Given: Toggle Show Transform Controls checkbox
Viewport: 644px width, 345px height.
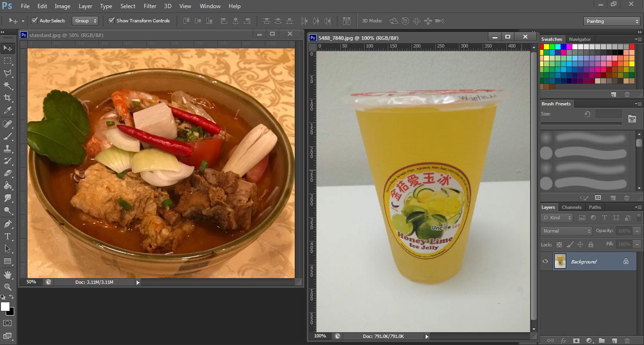Looking at the screenshot, I should pyautogui.click(x=112, y=21).
